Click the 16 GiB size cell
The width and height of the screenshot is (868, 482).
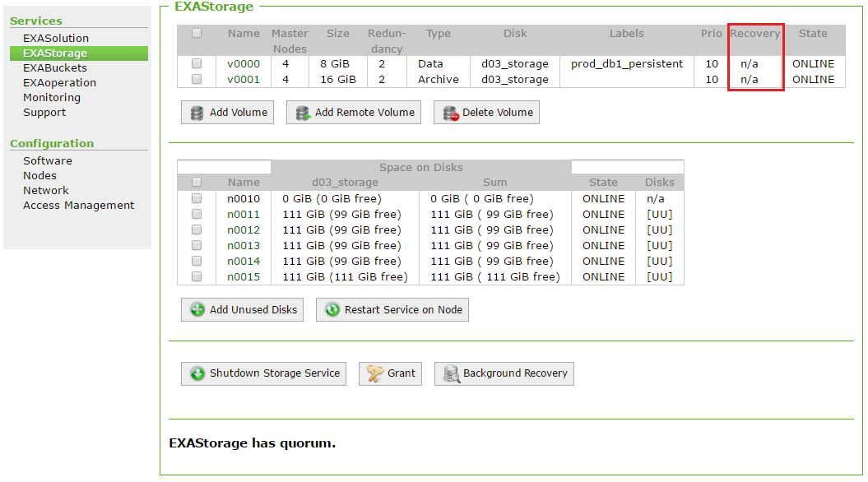338,80
